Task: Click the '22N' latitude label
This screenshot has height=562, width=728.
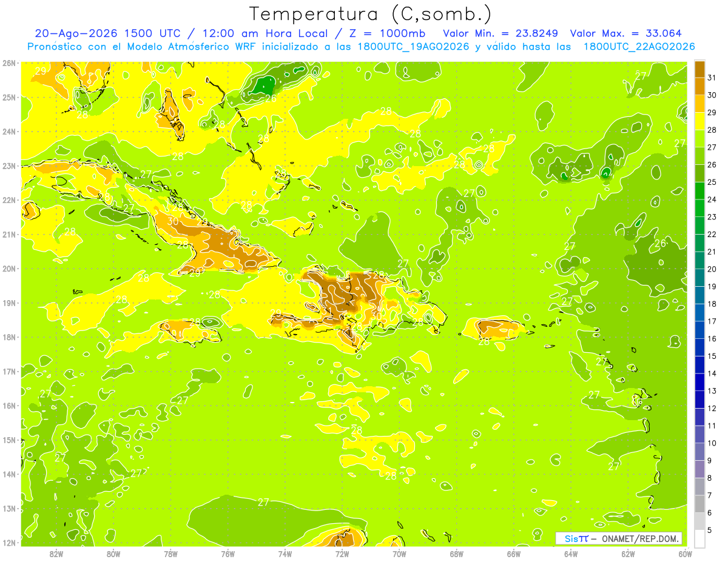Action: [10, 200]
